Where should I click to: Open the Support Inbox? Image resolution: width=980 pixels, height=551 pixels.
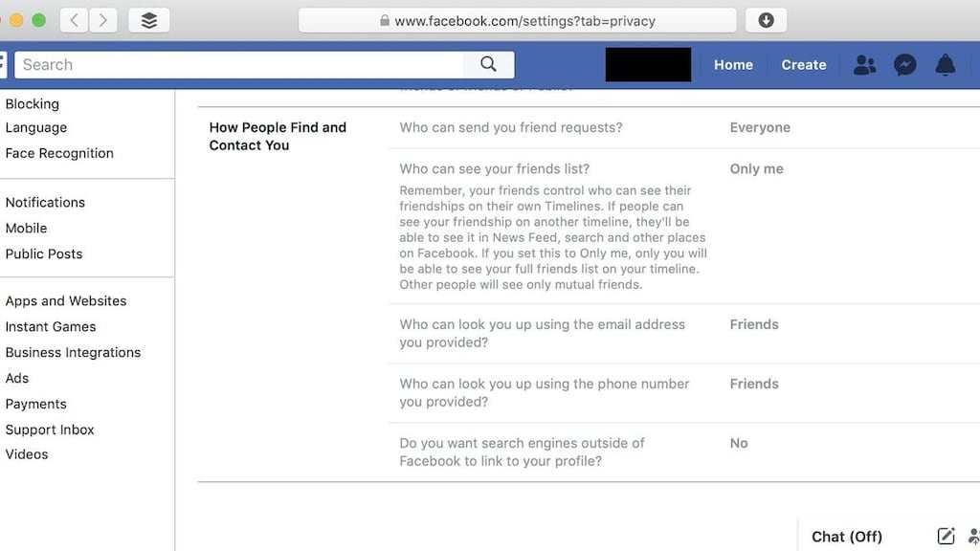point(49,430)
